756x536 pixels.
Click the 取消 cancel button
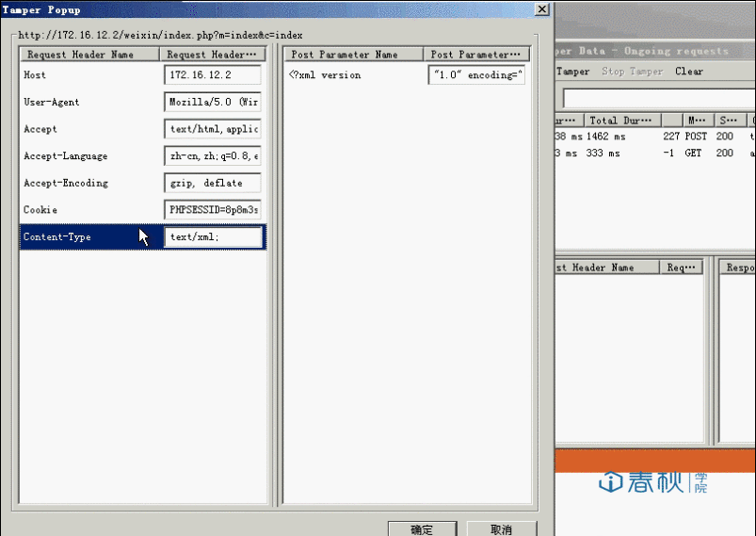(501, 528)
